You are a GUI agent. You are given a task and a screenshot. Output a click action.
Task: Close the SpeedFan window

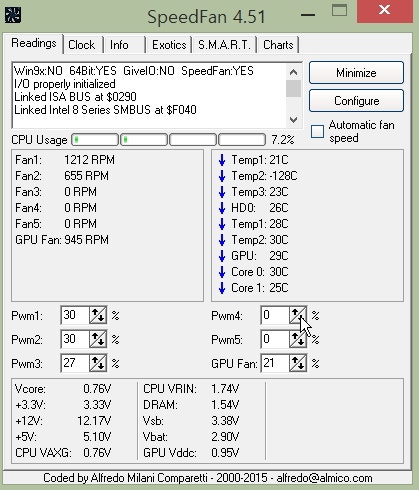coord(385,10)
